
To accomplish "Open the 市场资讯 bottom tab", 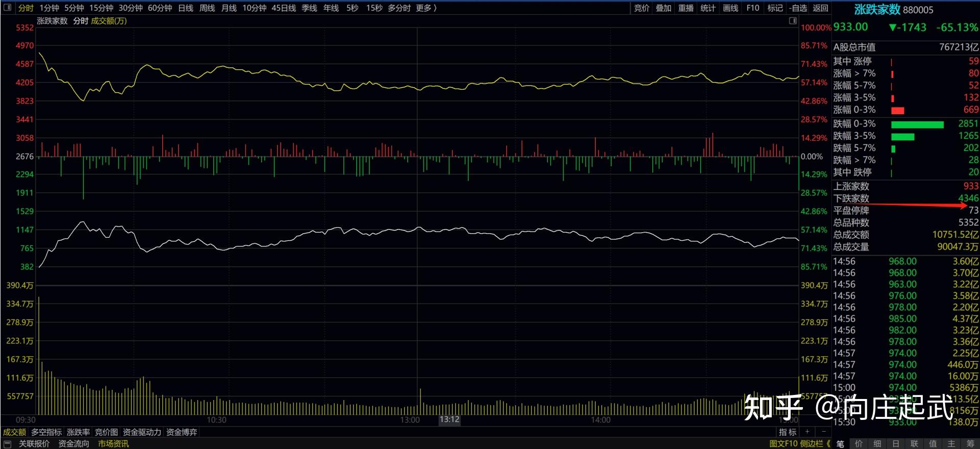I will coord(113,444).
